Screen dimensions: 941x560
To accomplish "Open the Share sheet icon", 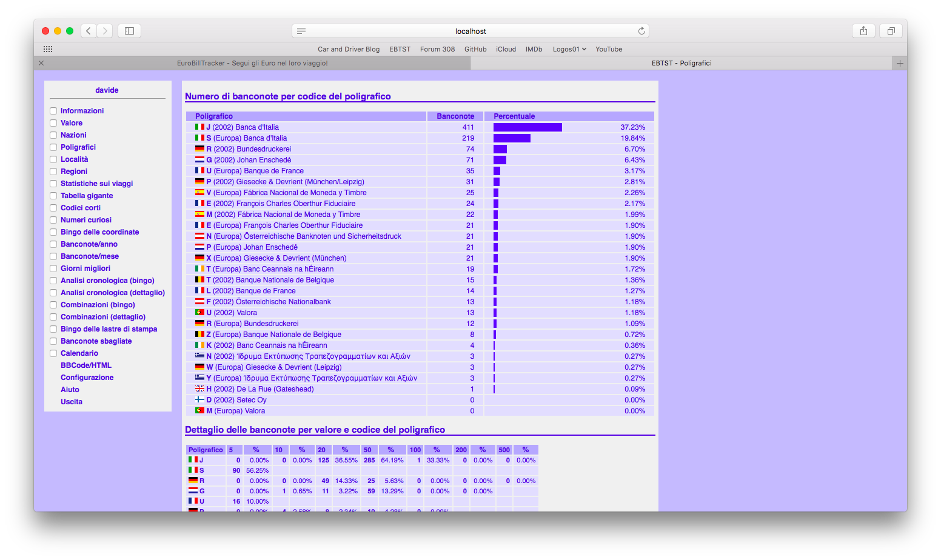I will click(x=863, y=31).
